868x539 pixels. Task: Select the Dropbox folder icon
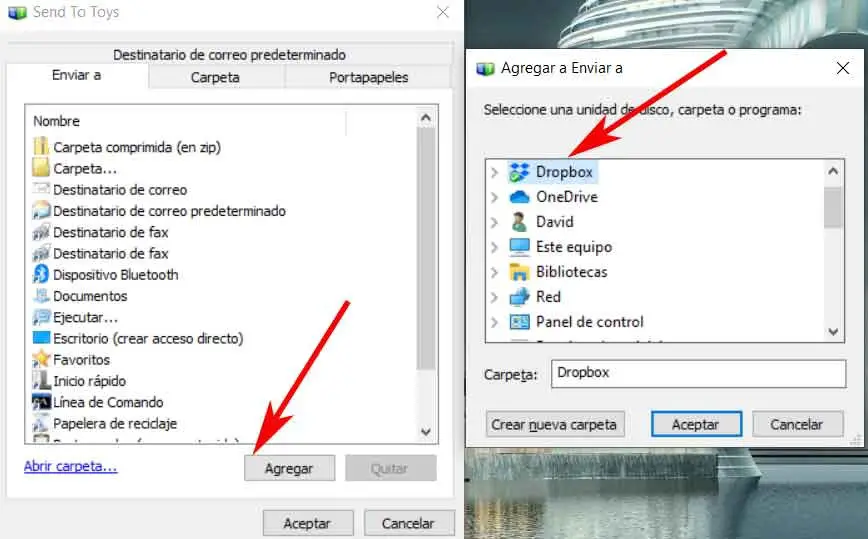pos(519,172)
